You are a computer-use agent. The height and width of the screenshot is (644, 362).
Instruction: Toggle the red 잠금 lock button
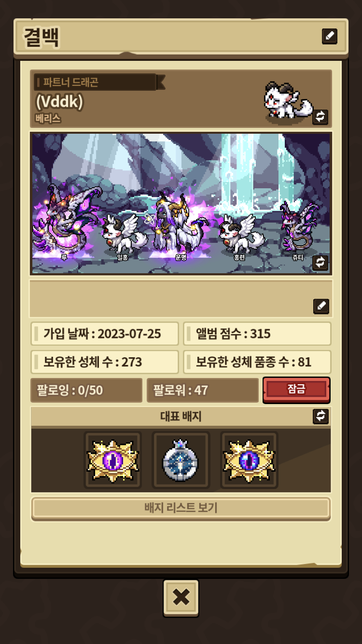296,390
